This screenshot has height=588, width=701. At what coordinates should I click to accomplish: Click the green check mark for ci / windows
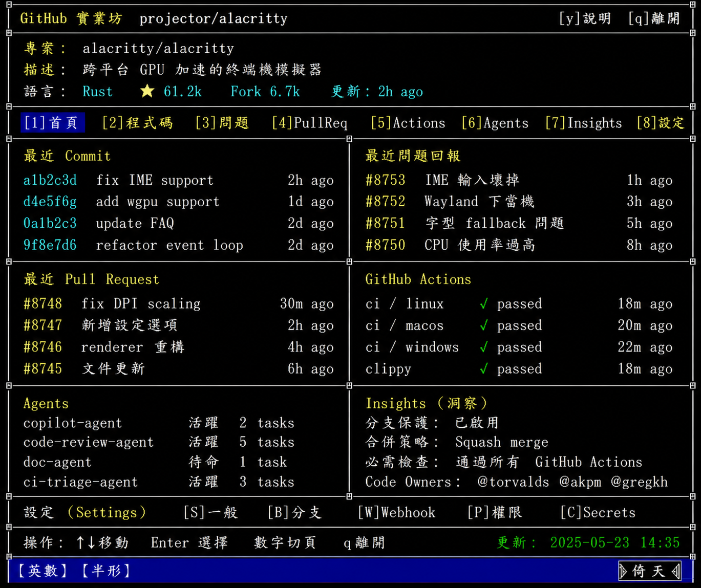pyautogui.click(x=483, y=347)
